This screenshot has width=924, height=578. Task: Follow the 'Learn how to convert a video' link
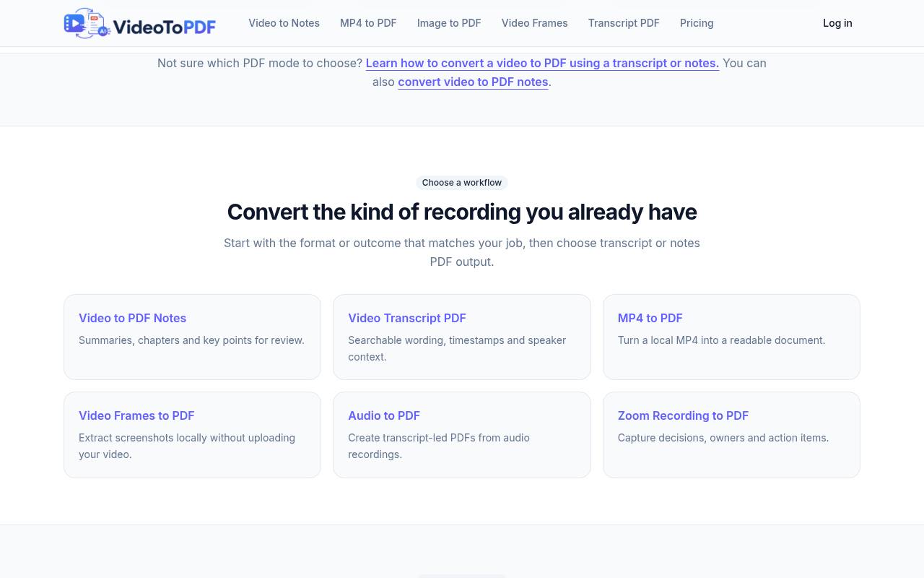pyautogui.click(x=542, y=63)
